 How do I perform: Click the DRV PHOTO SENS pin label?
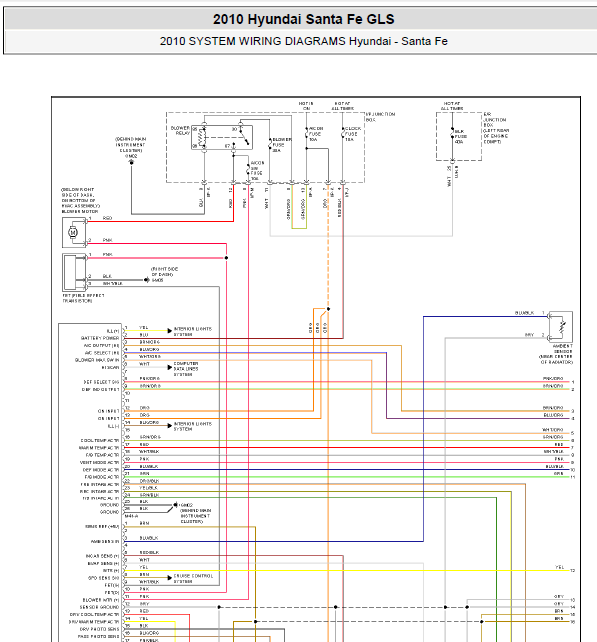click(x=100, y=629)
